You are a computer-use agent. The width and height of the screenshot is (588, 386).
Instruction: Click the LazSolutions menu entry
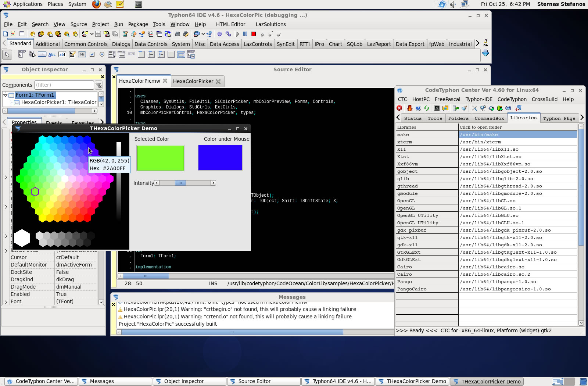(270, 24)
